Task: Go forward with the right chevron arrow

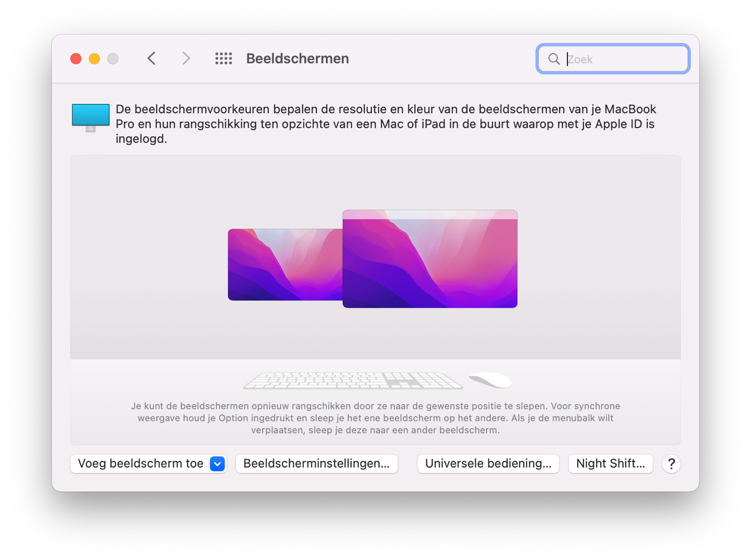Action: [x=186, y=58]
